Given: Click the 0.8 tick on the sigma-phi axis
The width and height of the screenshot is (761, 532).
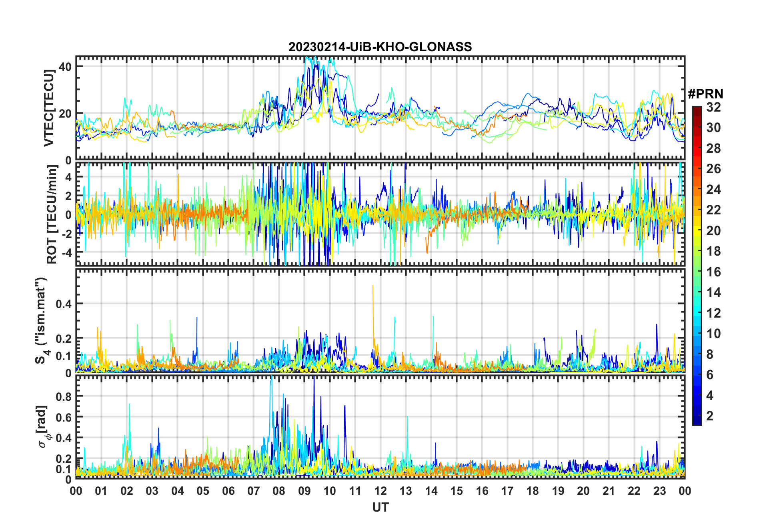Looking at the screenshot, I should [63, 396].
